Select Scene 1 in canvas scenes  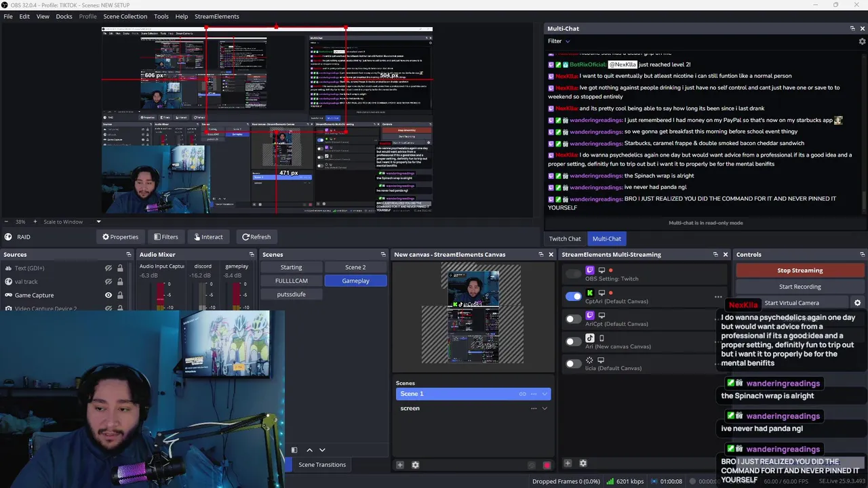[x=473, y=394]
